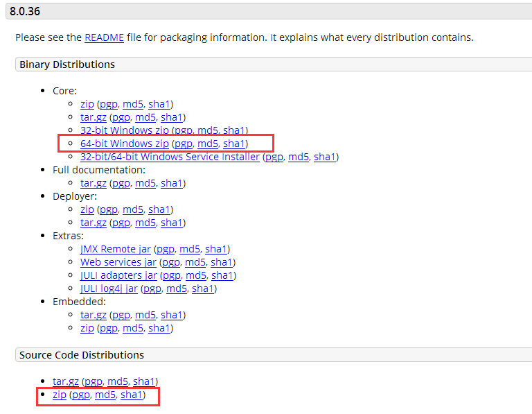
Task: Open pgp link for Deployer zip
Action: click(x=109, y=209)
